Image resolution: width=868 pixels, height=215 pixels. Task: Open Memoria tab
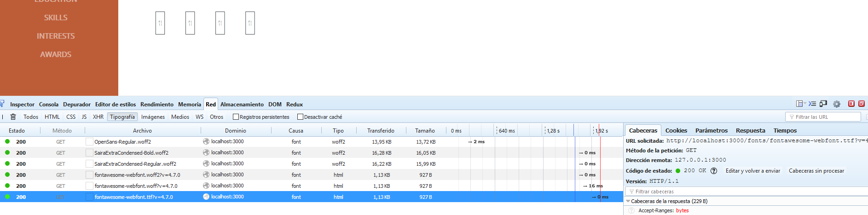click(190, 105)
